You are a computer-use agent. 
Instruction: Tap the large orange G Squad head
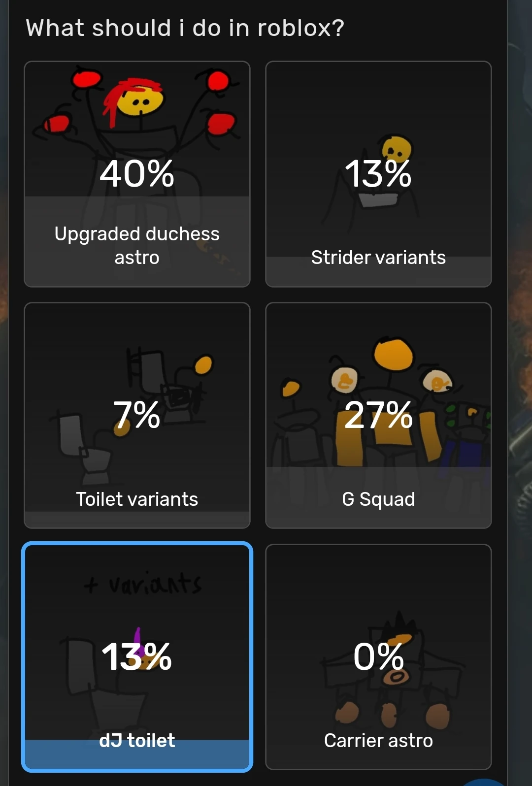[x=393, y=354]
